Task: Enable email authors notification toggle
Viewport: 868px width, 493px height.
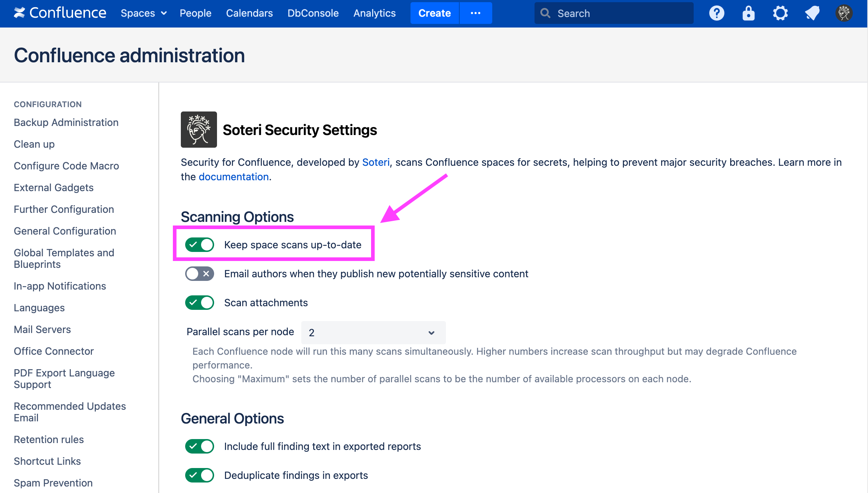Action: pos(200,274)
